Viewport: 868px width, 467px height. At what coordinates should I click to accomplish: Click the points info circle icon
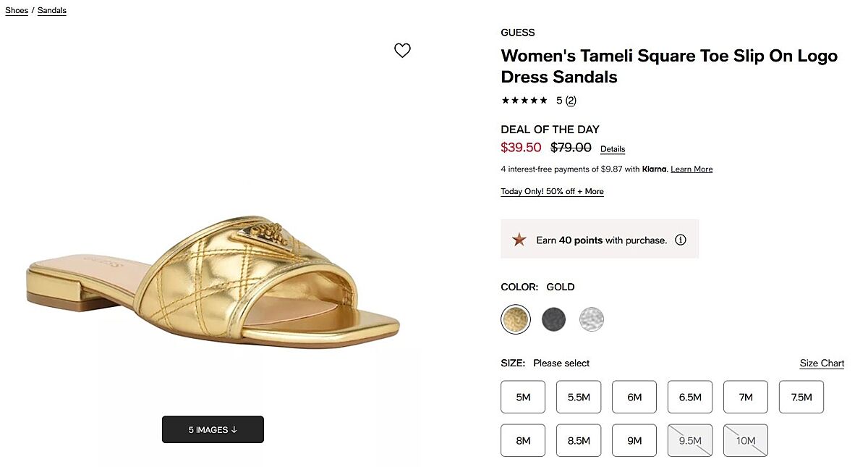[680, 240]
